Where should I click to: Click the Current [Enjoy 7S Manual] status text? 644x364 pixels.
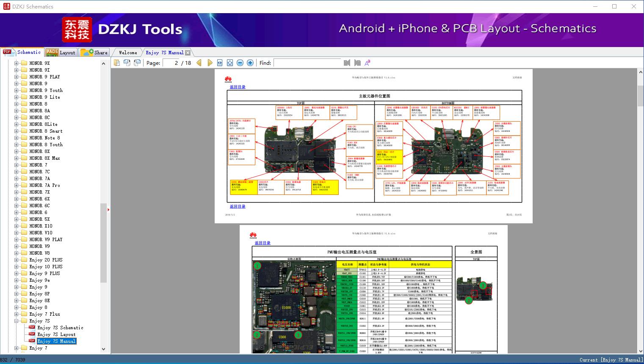[x=611, y=360]
